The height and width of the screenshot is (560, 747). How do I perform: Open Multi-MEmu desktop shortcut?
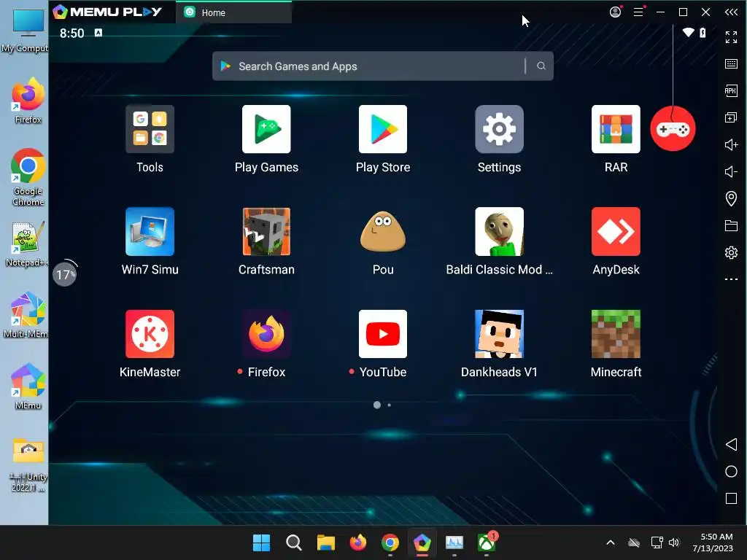[x=26, y=316]
